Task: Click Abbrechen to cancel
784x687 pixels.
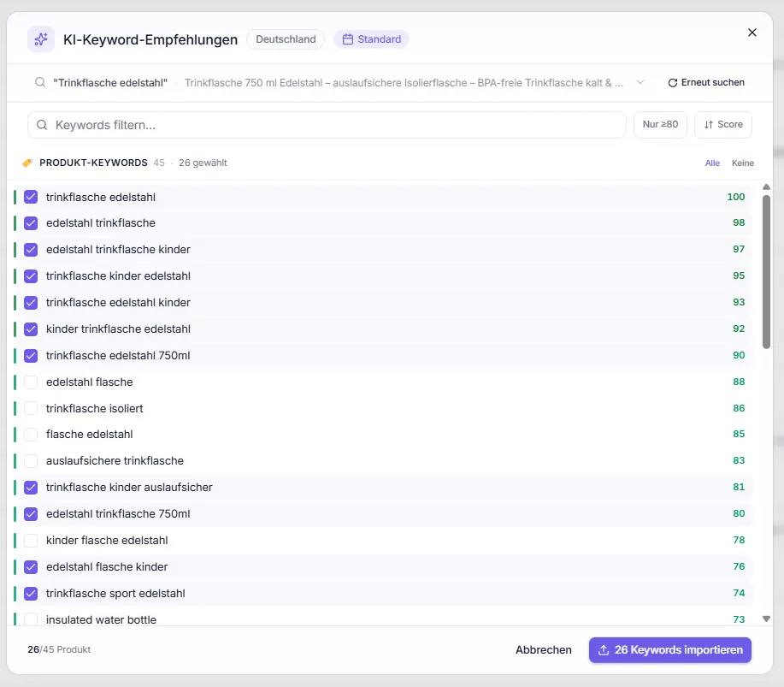Action: [544, 650]
